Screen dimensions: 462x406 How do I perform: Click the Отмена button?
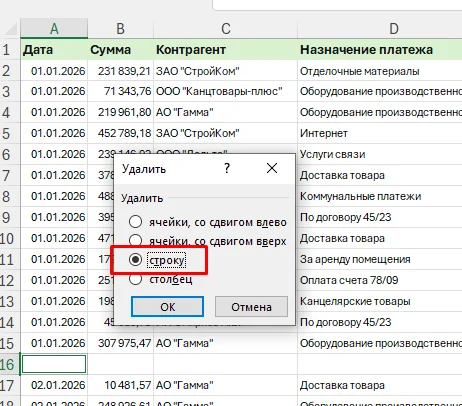251,307
